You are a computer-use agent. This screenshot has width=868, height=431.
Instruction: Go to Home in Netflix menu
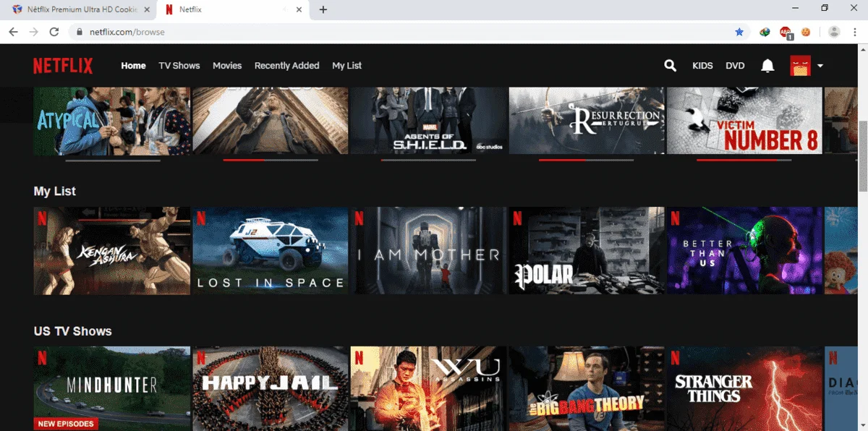[134, 66]
